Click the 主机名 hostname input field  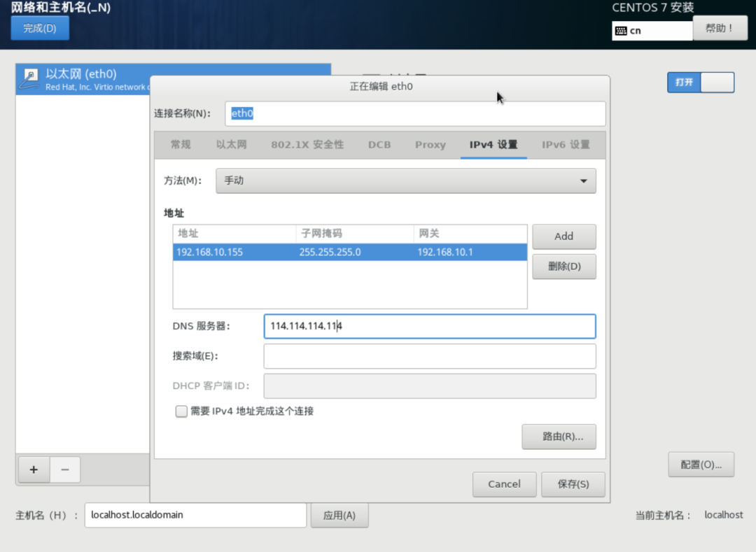tap(196, 515)
